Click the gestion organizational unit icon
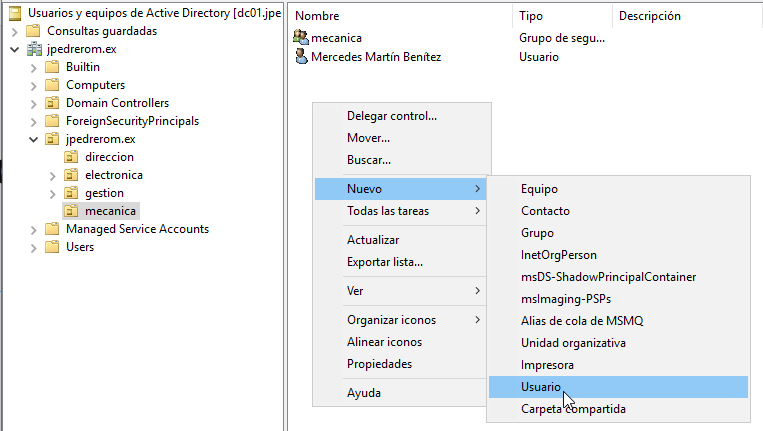The width and height of the screenshot is (763, 431). point(71,193)
